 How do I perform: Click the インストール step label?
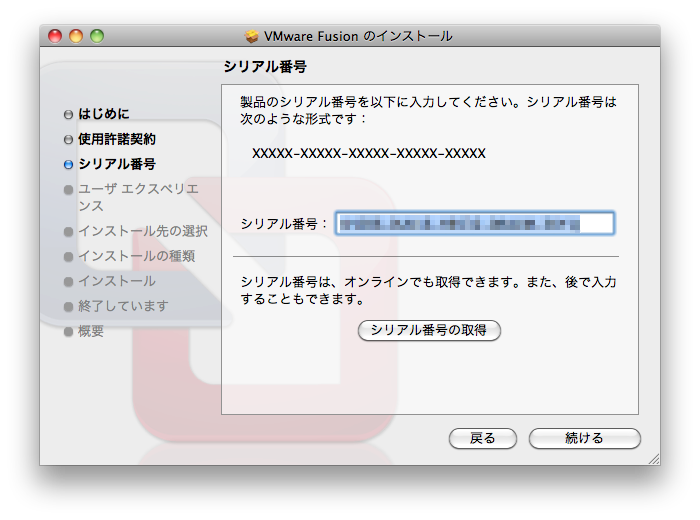(117, 281)
